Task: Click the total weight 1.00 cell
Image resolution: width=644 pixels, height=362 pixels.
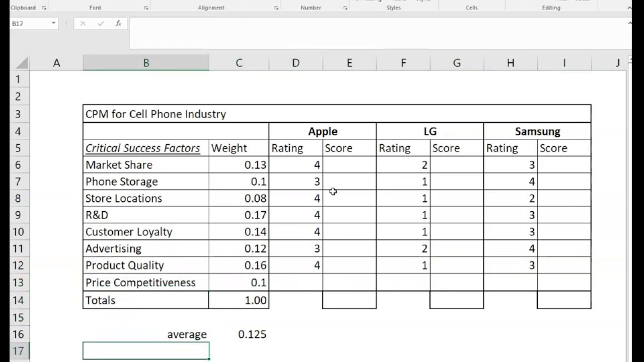Action: [239, 300]
